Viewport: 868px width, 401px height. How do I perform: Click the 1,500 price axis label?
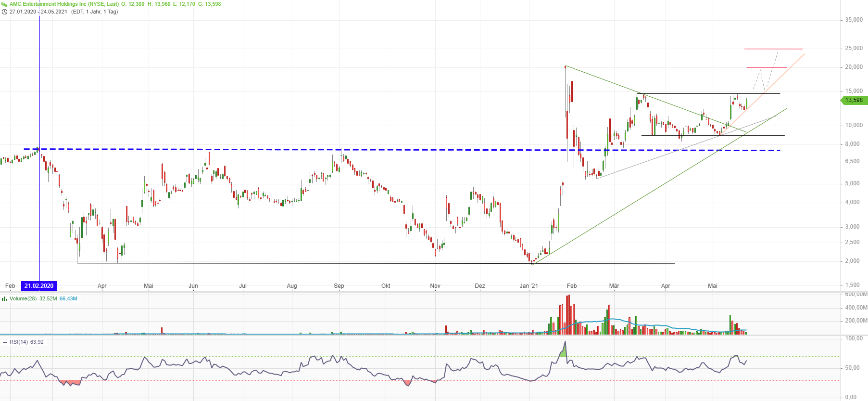853,285
